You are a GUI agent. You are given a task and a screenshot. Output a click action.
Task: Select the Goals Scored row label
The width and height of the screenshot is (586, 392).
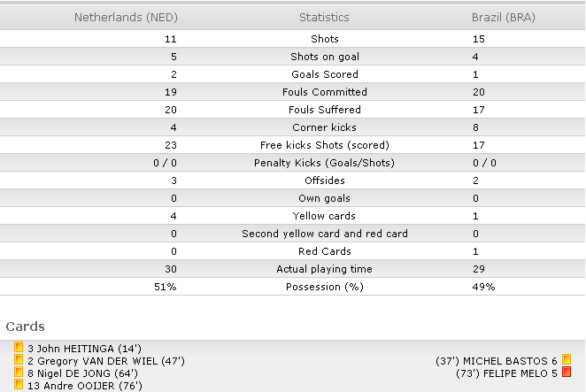coord(324,74)
